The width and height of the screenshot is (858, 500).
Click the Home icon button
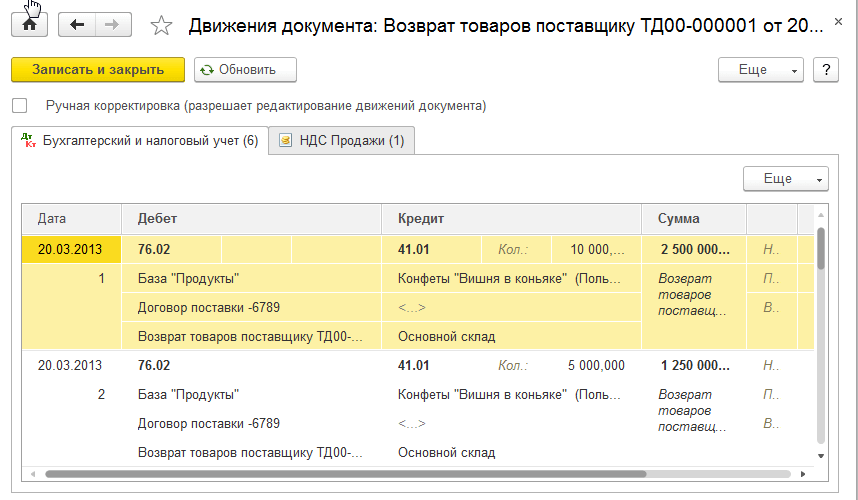pyautogui.click(x=29, y=25)
